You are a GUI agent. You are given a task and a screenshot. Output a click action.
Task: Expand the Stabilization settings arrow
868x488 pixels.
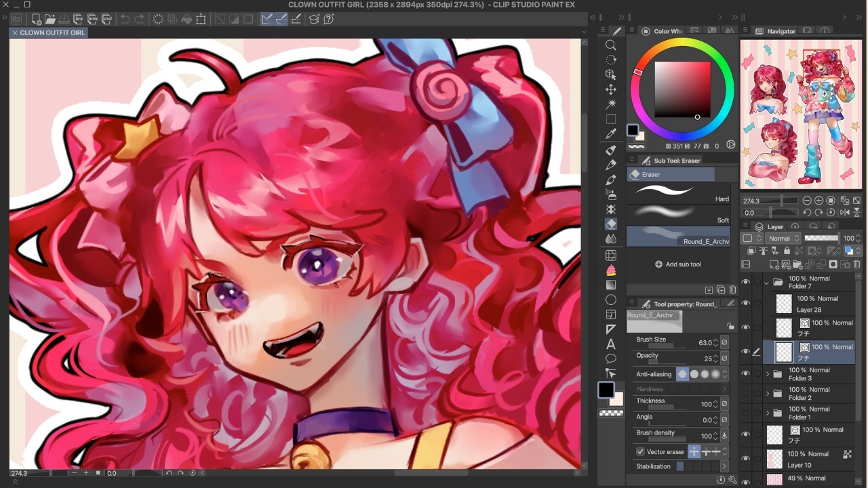[x=724, y=466]
